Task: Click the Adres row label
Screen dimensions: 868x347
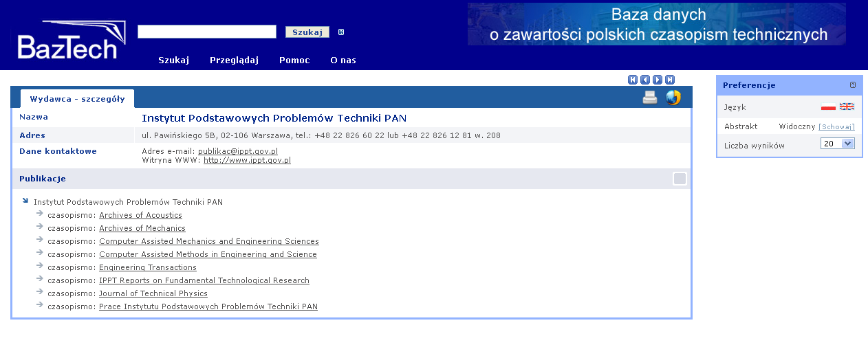Action: click(32, 135)
